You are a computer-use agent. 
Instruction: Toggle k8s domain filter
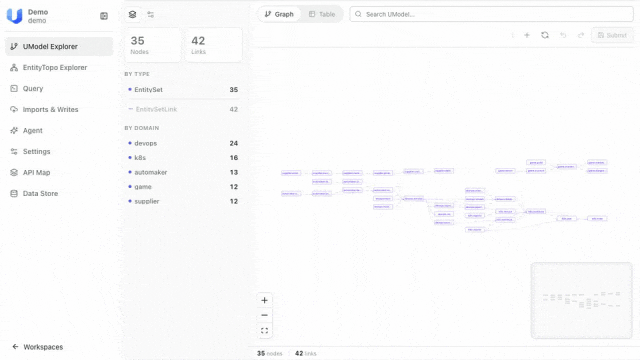click(x=183, y=158)
